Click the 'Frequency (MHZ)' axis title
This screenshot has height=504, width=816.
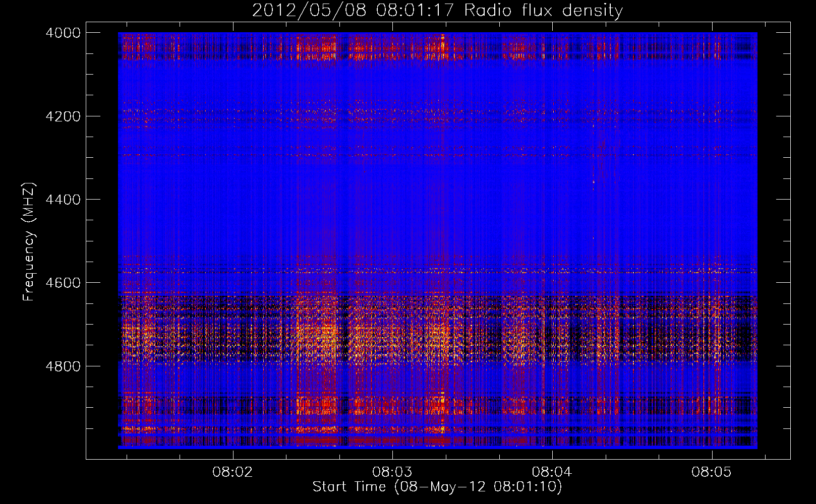coord(29,242)
